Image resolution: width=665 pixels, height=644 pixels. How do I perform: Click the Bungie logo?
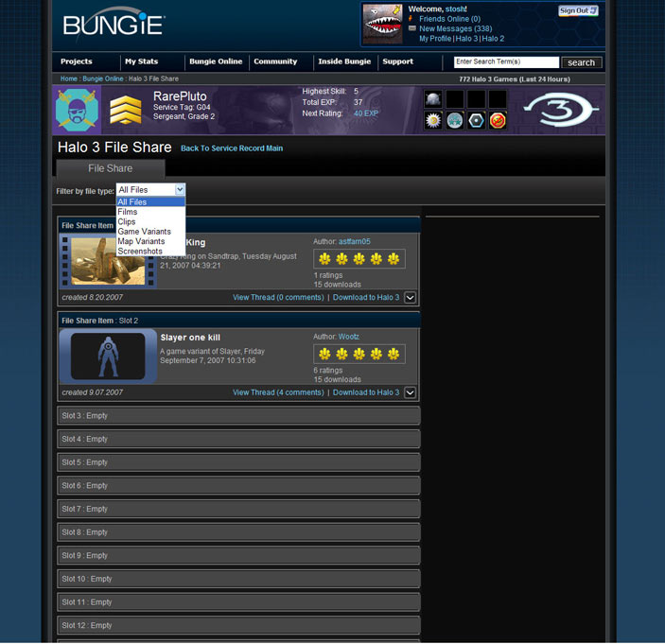(x=114, y=25)
